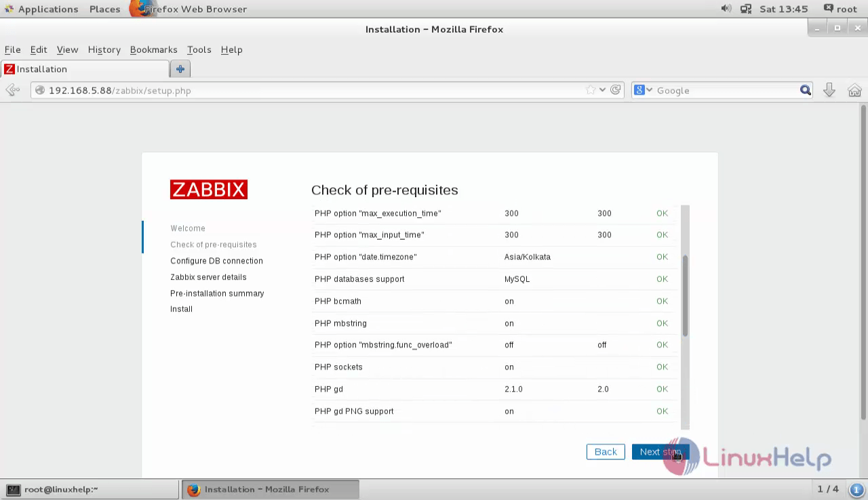Open the Help menu
This screenshot has width=868, height=500.
click(x=231, y=49)
